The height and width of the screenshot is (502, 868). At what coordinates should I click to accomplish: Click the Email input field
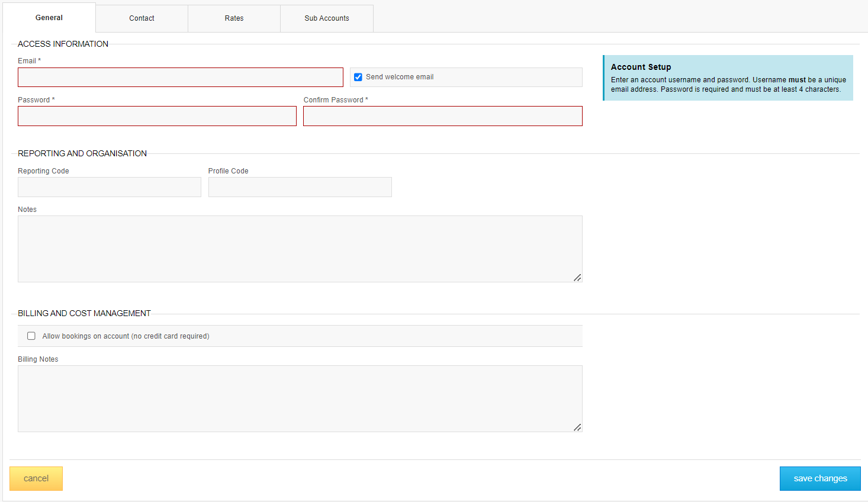181,77
